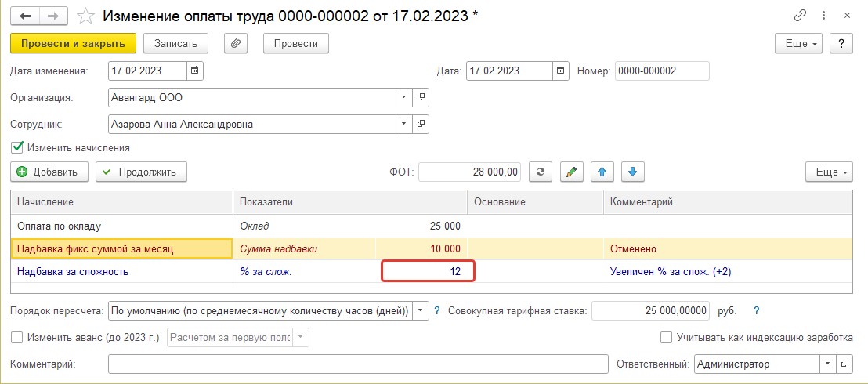The height and width of the screenshot is (384, 868).
Task: Click Провести и закрыть button
Action: click(73, 43)
